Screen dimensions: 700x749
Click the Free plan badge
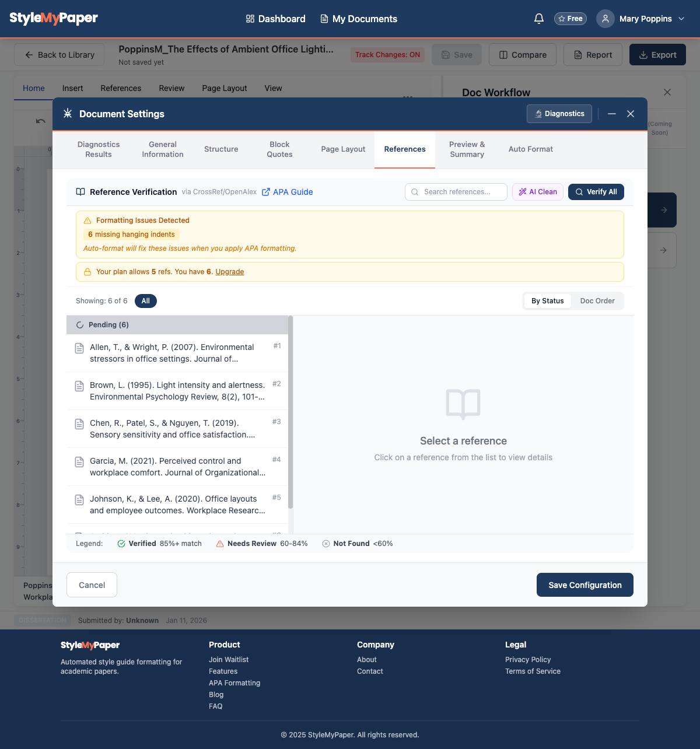[x=570, y=19]
